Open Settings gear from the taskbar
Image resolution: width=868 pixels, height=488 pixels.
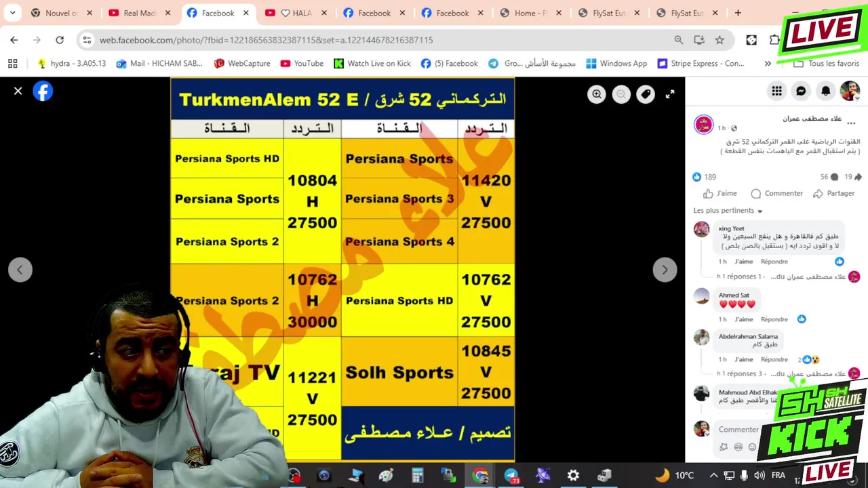[574, 476]
